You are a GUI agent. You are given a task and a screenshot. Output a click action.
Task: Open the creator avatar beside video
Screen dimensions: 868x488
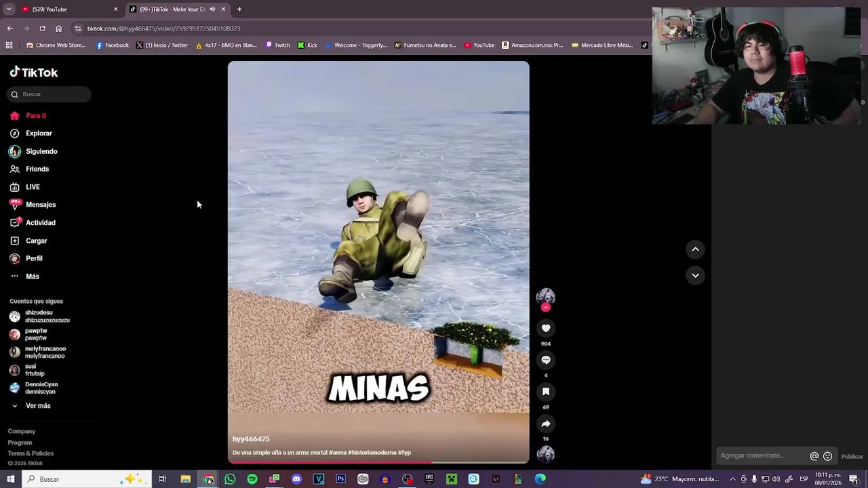point(546,297)
